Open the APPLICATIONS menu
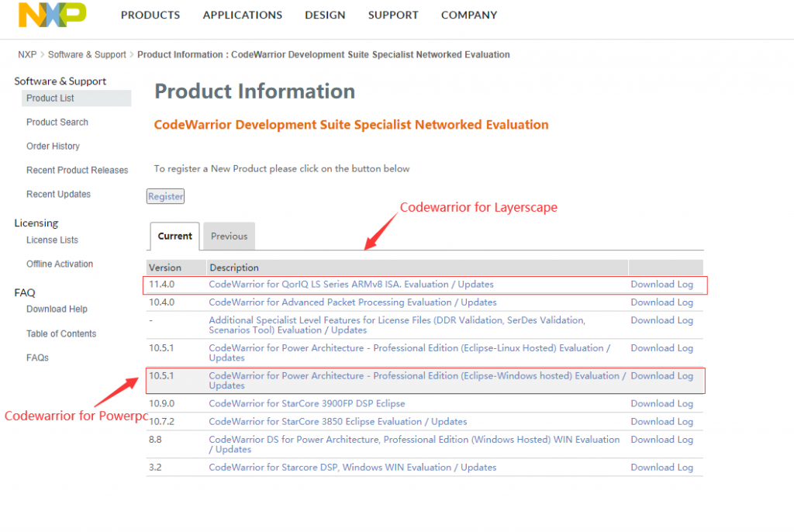This screenshot has width=794, height=532. [243, 16]
